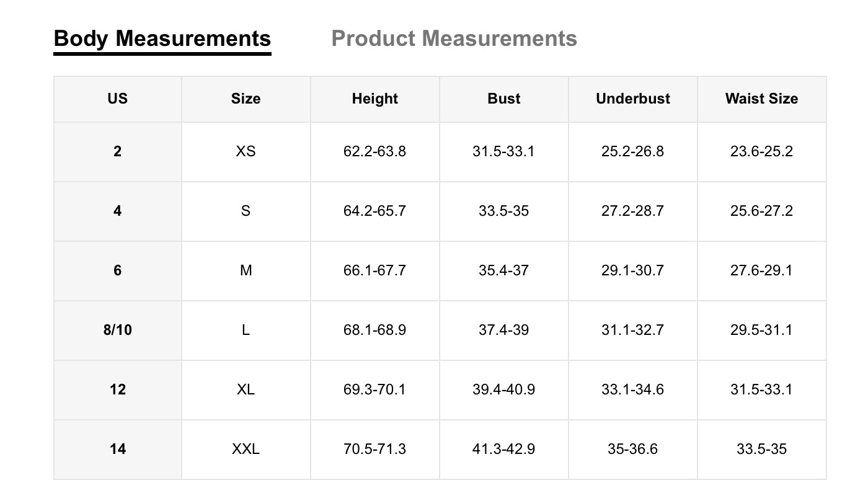Click height value 69.3-70.1 for size XL
This screenshot has height=480, width=868.
(375, 389)
